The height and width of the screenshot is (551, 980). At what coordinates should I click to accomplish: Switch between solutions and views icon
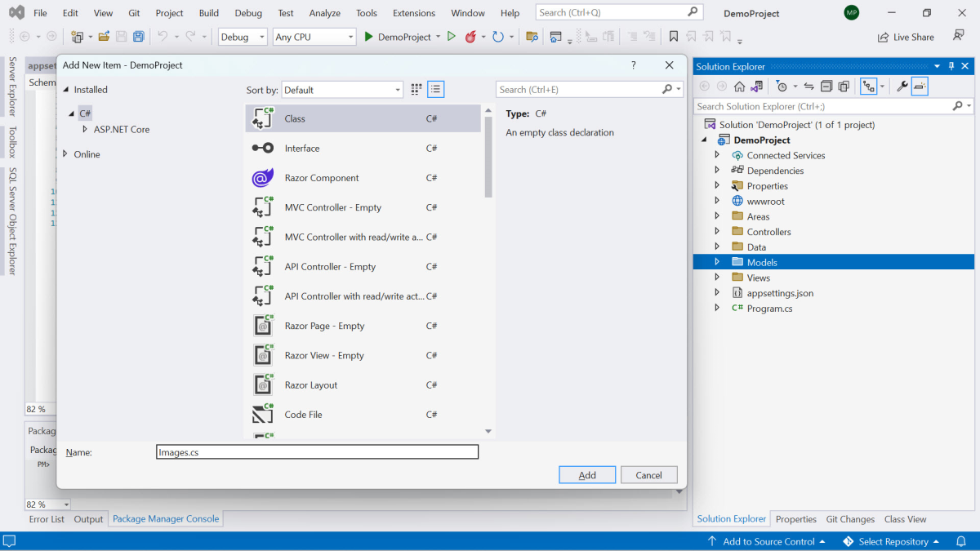757,87
